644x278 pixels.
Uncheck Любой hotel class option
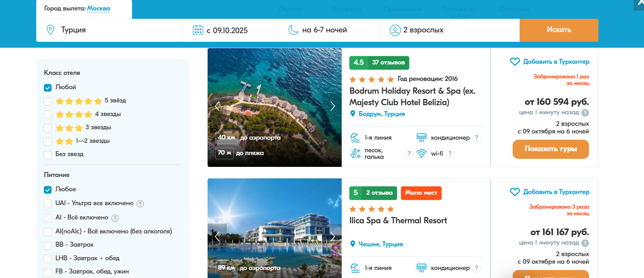point(48,87)
